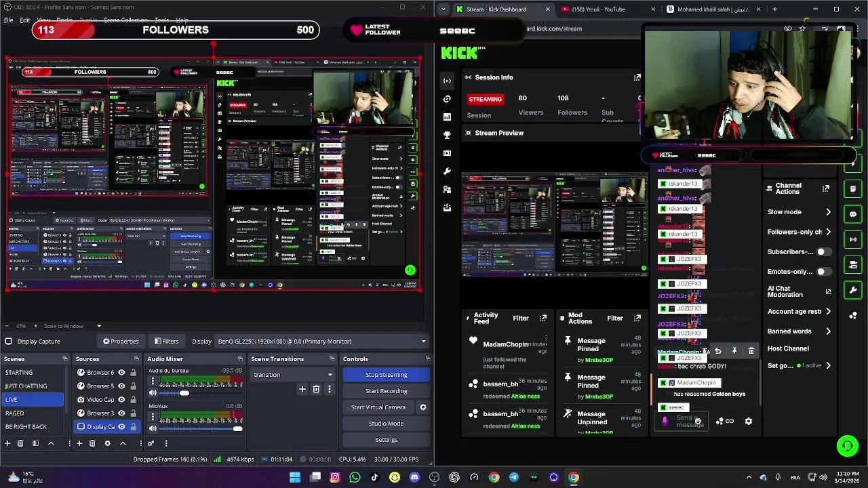The height and width of the screenshot is (488, 868).
Task: Expand Slow mode options
Action: [x=828, y=212]
